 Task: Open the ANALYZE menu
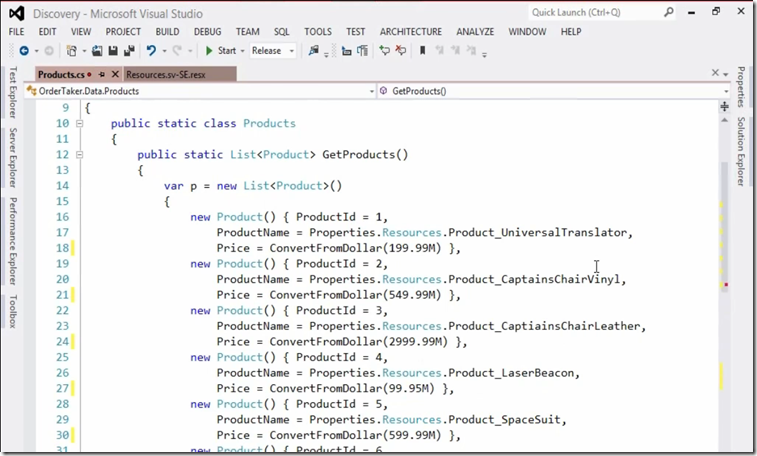(475, 32)
